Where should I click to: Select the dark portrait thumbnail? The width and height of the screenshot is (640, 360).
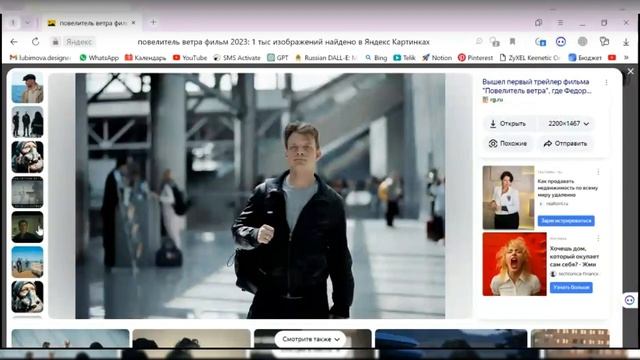[x=27, y=227]
